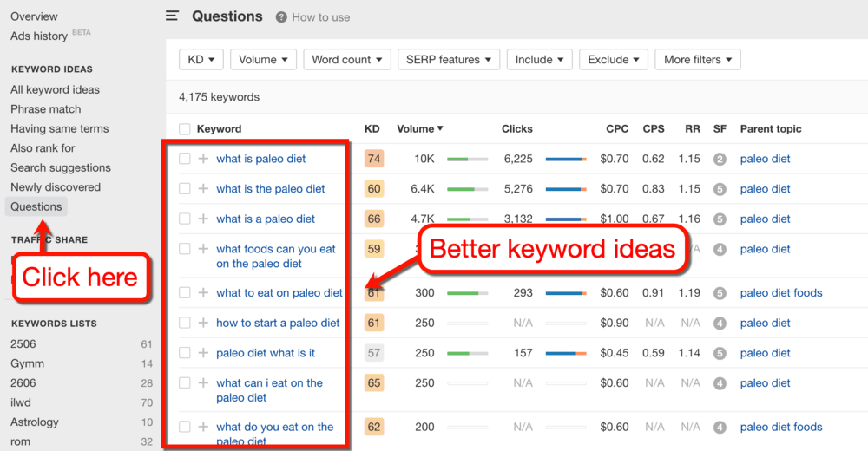
Task: Open the 2506 keywords list
Action: pyautogui.click(x=23, y=344)
